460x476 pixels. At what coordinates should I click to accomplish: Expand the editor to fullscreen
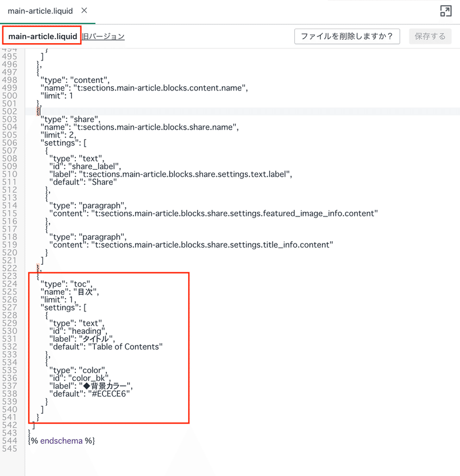pos(446,11)
